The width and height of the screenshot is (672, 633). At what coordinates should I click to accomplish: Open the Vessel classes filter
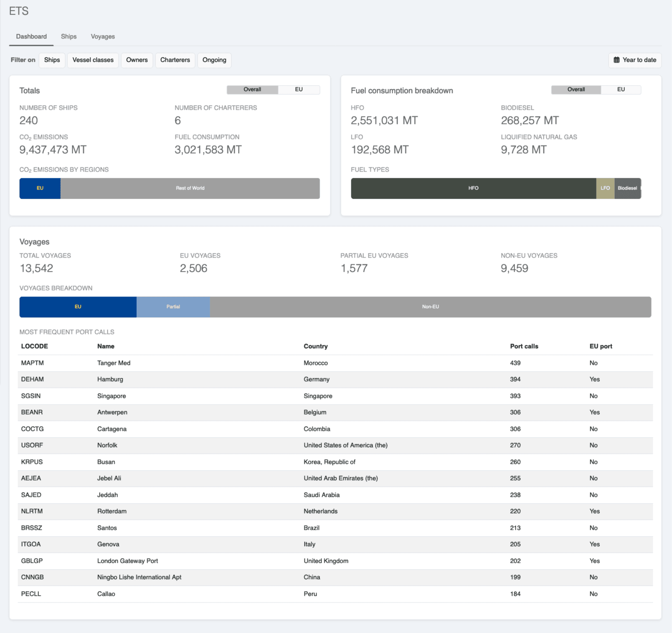[x=93, y=60]
